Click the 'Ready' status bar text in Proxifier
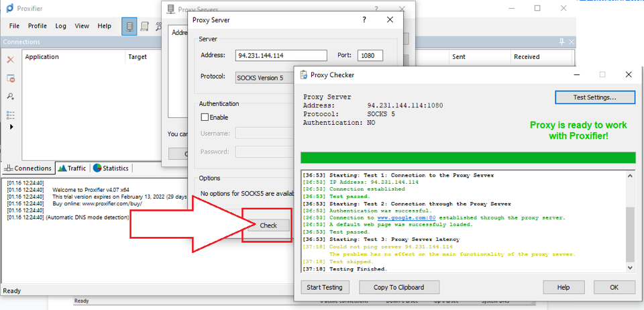 12,291
